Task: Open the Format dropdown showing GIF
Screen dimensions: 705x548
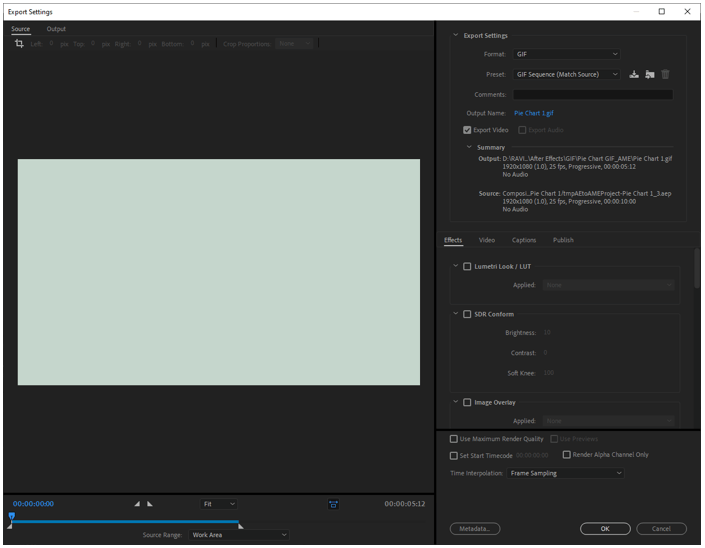Action: (567, 54)
